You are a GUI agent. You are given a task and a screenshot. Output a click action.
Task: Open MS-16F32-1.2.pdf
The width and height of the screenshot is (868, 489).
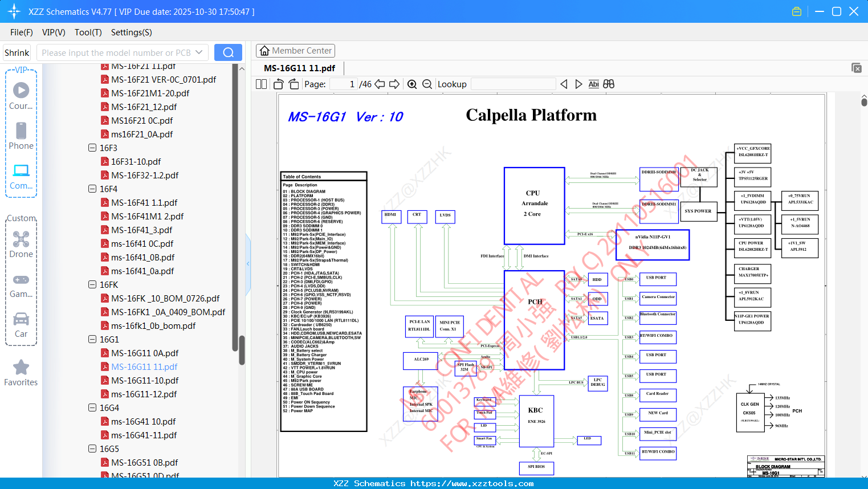pos(145,175)
